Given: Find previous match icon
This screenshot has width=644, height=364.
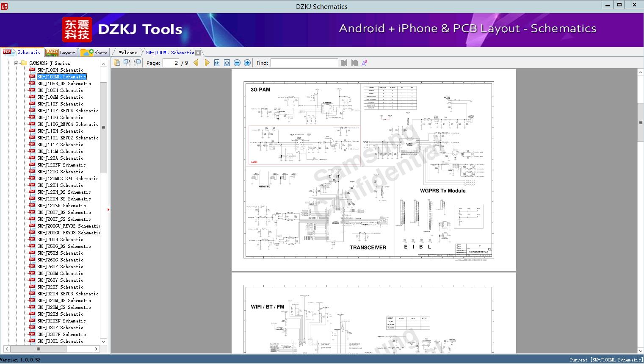Looking at the screenshot, I should pos(344,63).
